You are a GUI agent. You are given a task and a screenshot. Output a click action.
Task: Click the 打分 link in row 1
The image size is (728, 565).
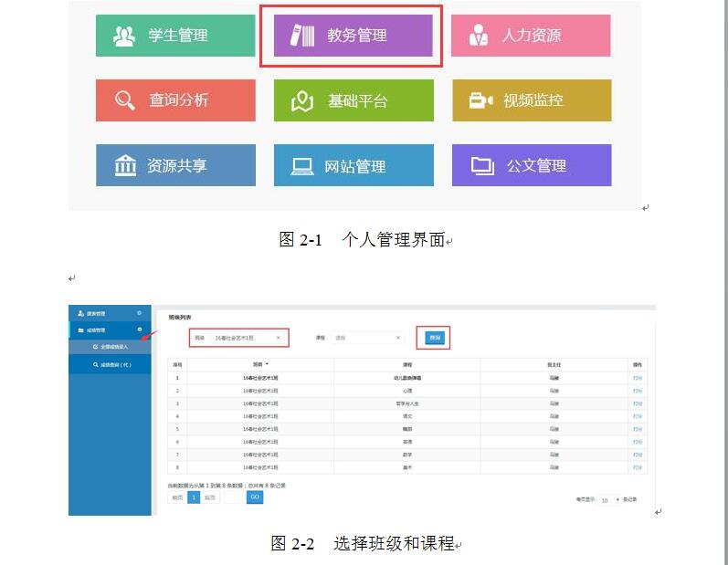click(x=638, y=377)
